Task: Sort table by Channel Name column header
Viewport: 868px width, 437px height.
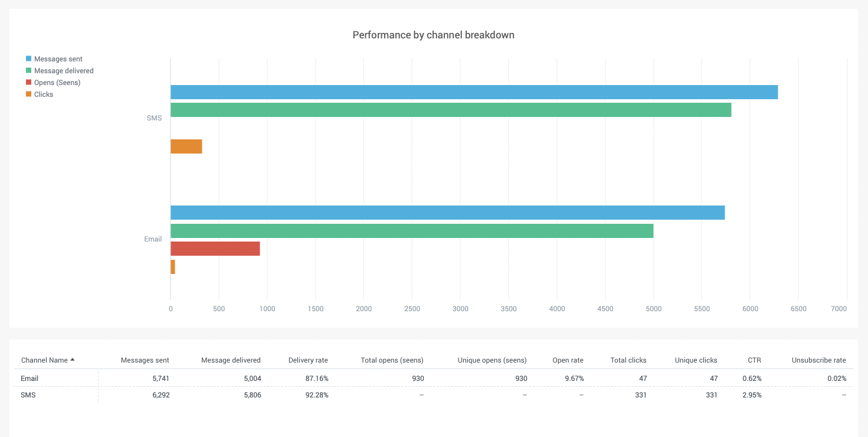Action: point(44,360)
